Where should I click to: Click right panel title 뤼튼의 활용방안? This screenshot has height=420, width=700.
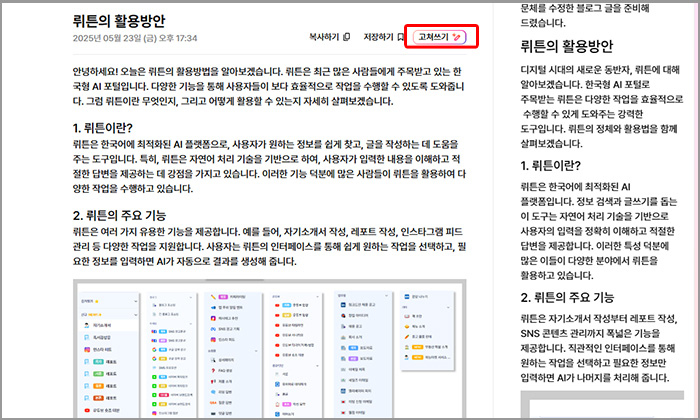coord(567,46)
